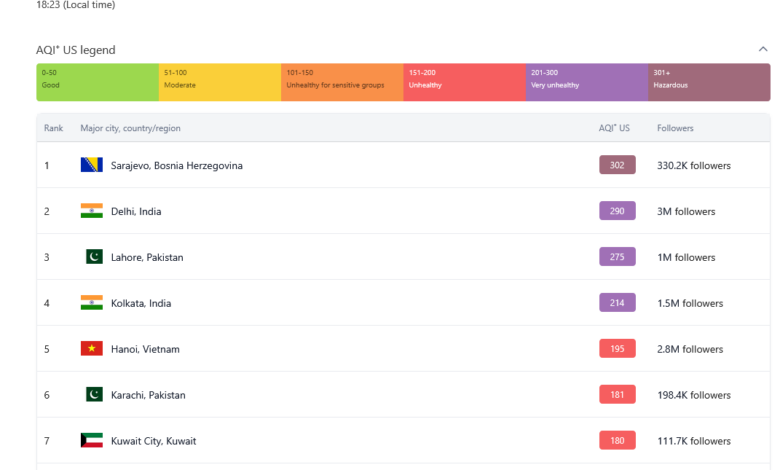Click the 290 AQI badge for Delhi

(617, 211)
